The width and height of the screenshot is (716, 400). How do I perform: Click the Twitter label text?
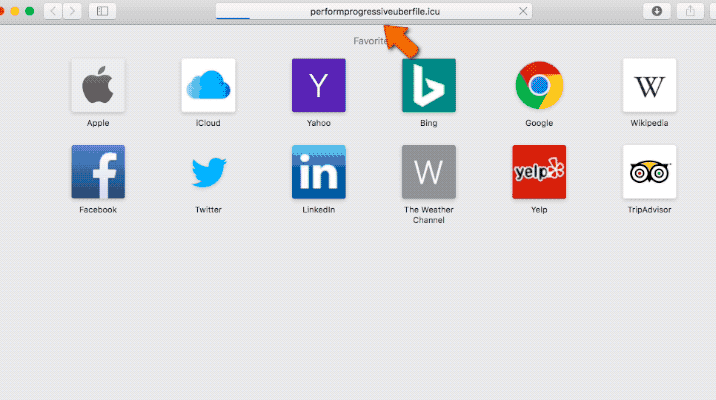(x=208, y=210)
